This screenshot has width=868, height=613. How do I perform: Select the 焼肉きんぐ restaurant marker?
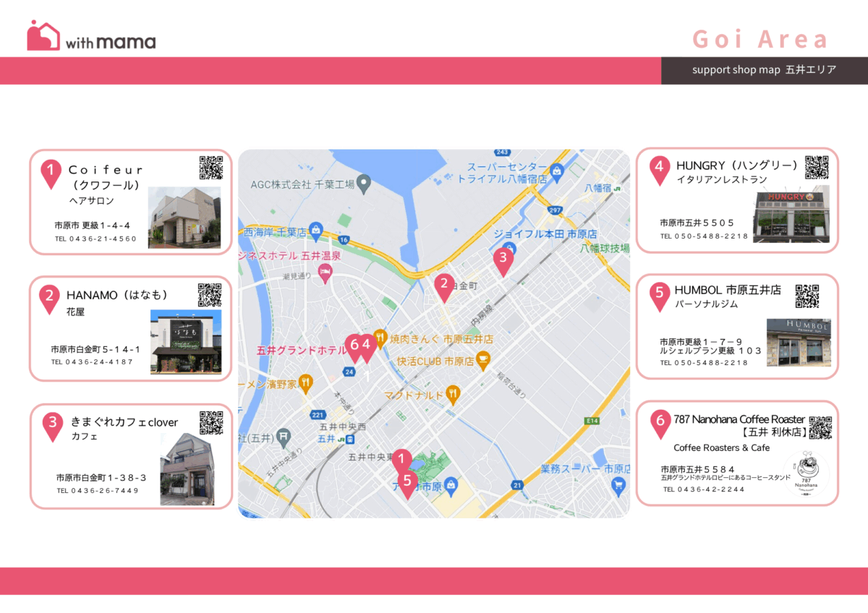tap(380, 337)
